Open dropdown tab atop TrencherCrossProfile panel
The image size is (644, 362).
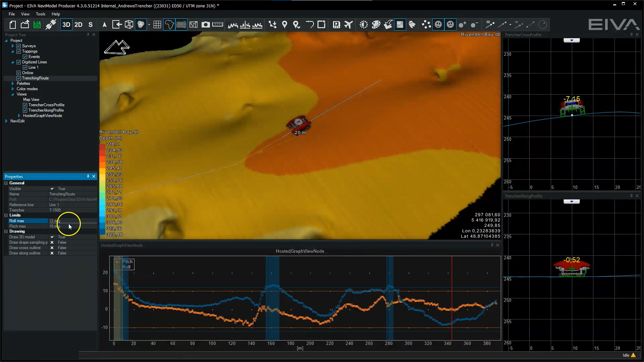click(572, 40)
